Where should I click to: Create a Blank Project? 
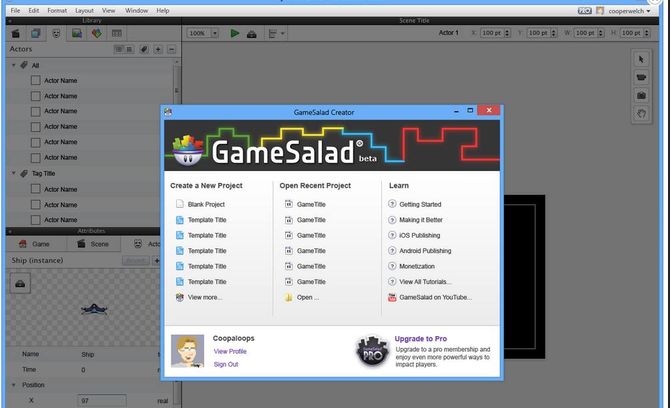(x=206, y=204)
